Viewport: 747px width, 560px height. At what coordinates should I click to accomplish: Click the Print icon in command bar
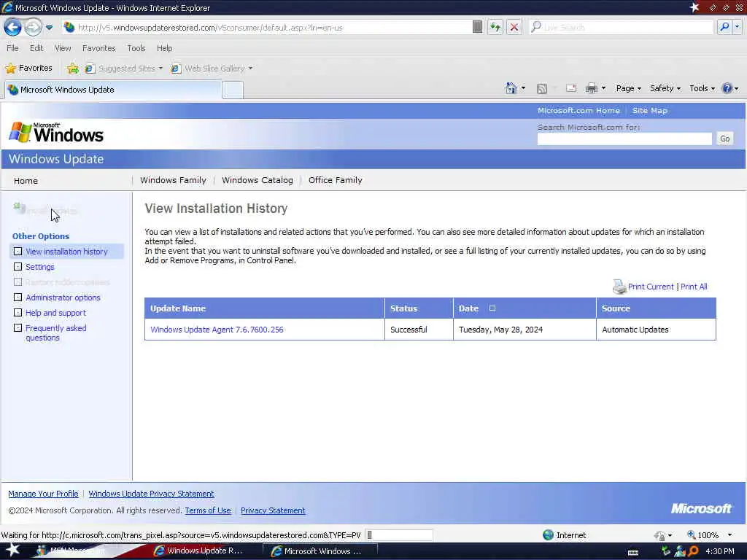[x=591, y=88]
